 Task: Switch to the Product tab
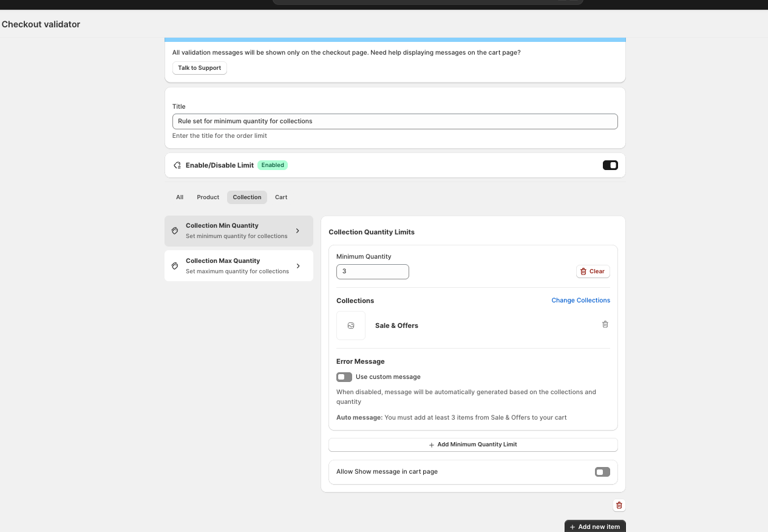[x=208, y=197]
